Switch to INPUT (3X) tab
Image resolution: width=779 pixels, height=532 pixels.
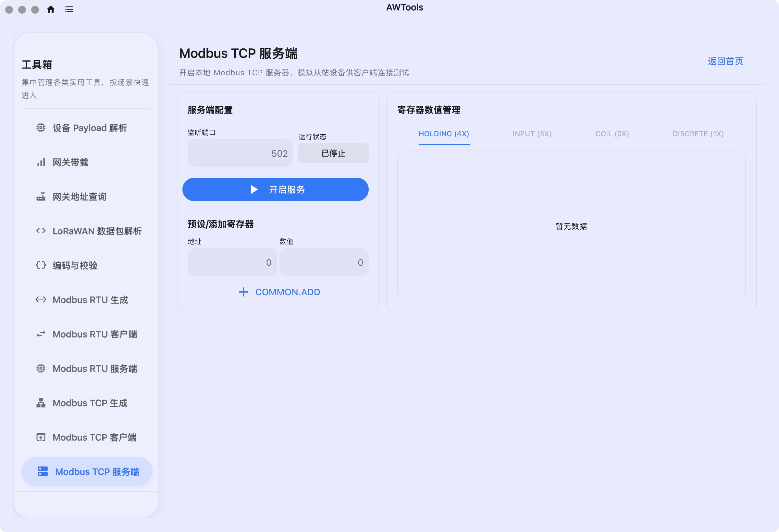point(532,134)
